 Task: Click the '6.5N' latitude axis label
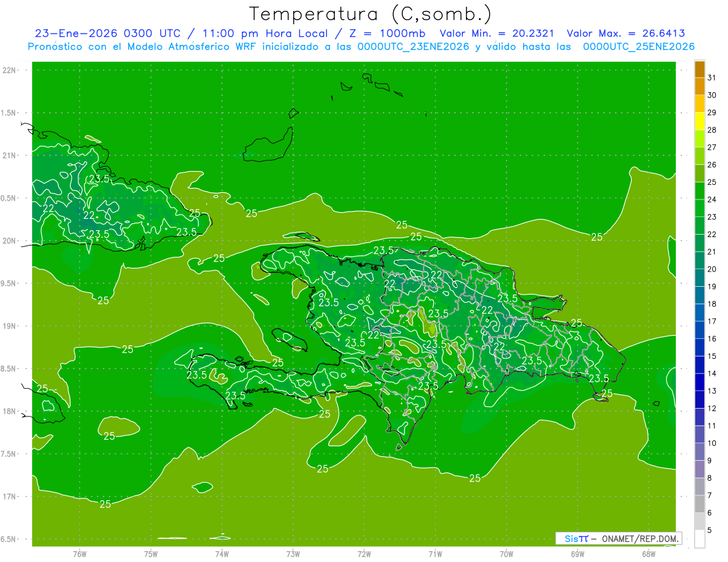click(x=8, y=539)
